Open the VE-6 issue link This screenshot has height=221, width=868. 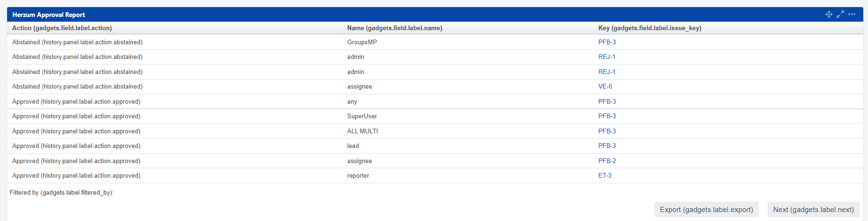tap(605, 87)
